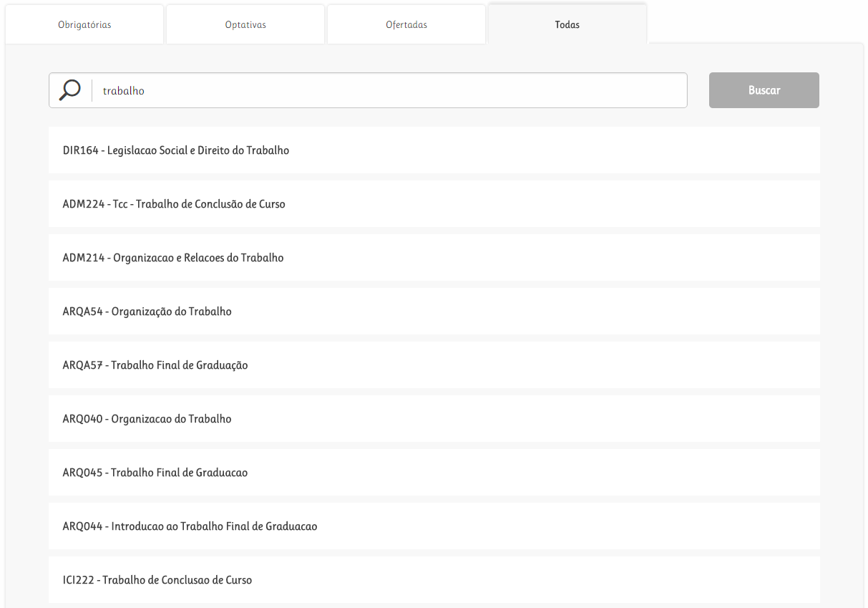Open the Optativas tab

coord(245,24)
